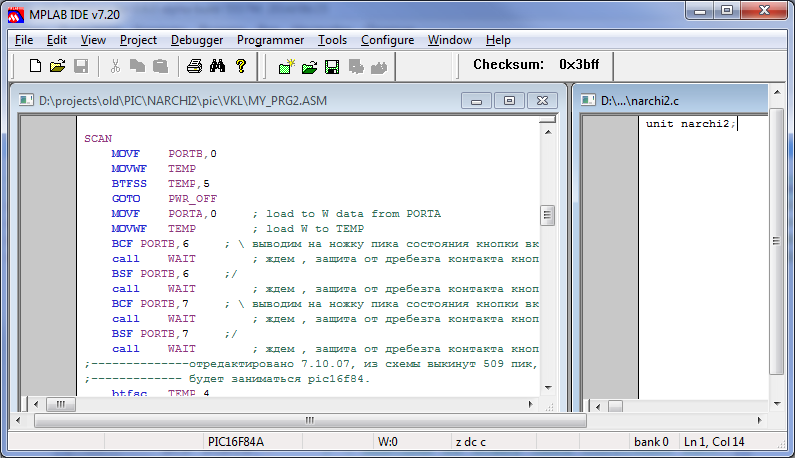795x458 pixels.
Task: Open the Project menu
Action: (138, 40)
